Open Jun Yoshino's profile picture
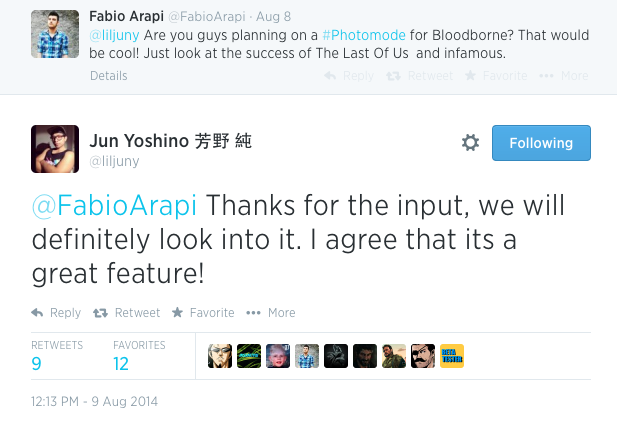 tap(55, 149)
